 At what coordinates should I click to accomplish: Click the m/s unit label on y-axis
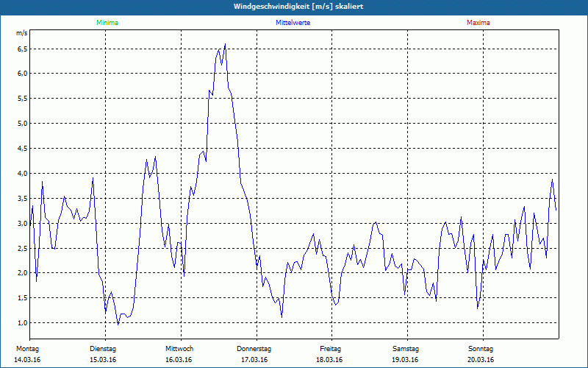pyautogui.click(x=22, y=33)
